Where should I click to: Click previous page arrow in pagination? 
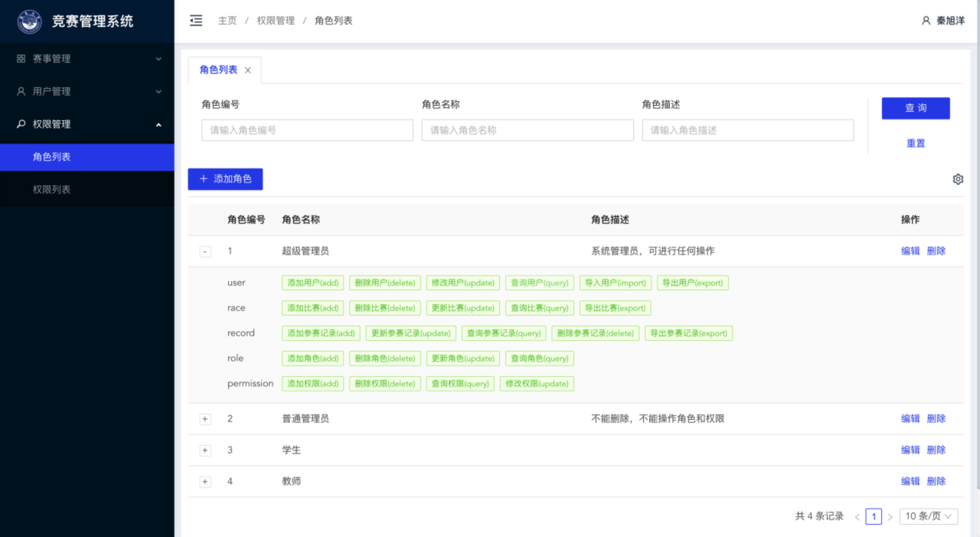pyautogui.click(x=857, y=517)
